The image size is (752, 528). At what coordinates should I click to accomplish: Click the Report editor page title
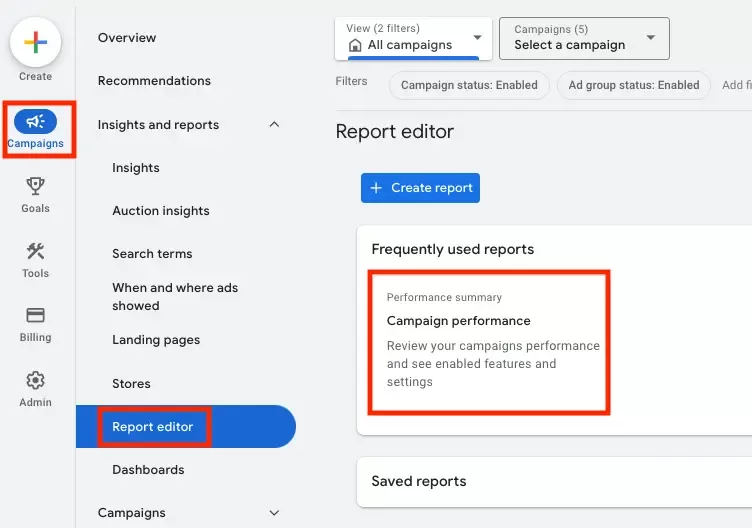point(394,131)
